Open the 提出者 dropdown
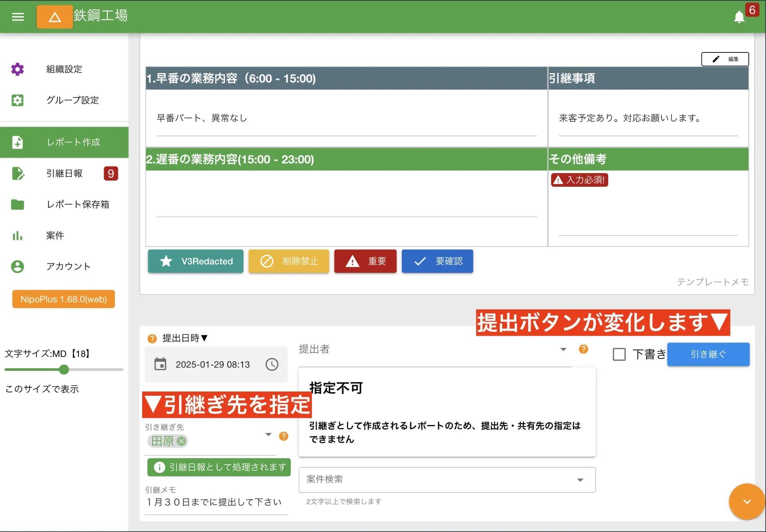This screenshot has height=532, width=766. tap(563, 349)
